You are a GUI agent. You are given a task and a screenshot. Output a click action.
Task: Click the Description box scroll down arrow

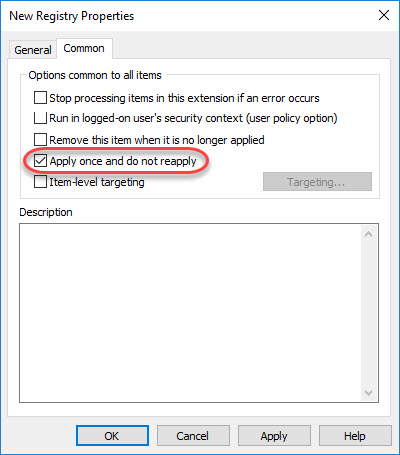tap(368, 392)
